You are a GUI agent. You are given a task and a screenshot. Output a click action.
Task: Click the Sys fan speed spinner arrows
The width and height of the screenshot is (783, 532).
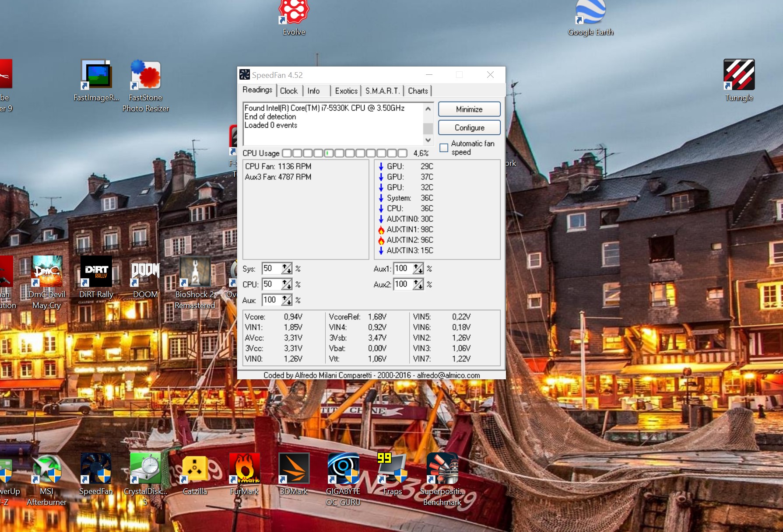[287, 269]
